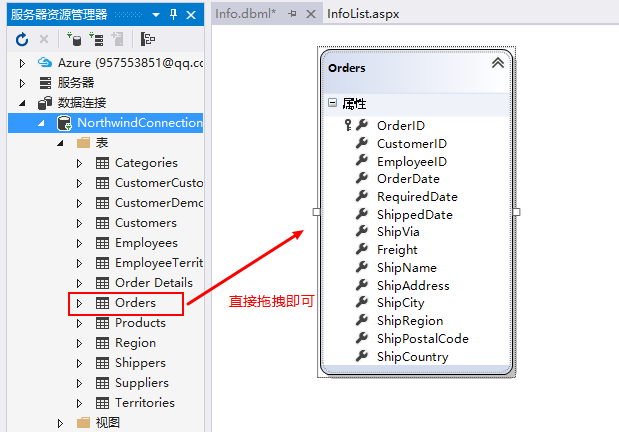
Task: Toggle the auto-hide pin on Server Explorer
Action: click(173, 15)
